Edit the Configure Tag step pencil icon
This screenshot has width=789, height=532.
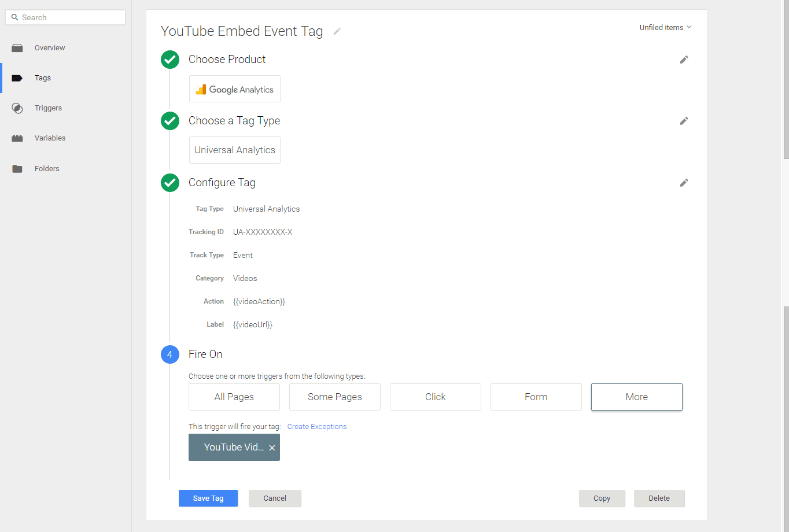(x=684, y=182)
